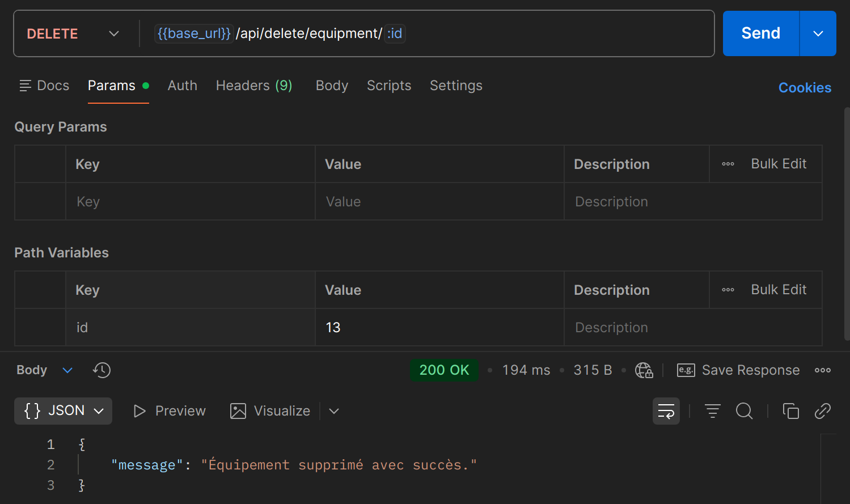Screen dimensions: 850x504
Task: Open the Headers (9) tab
Action: pyautogui.click(x=254, y=86)
